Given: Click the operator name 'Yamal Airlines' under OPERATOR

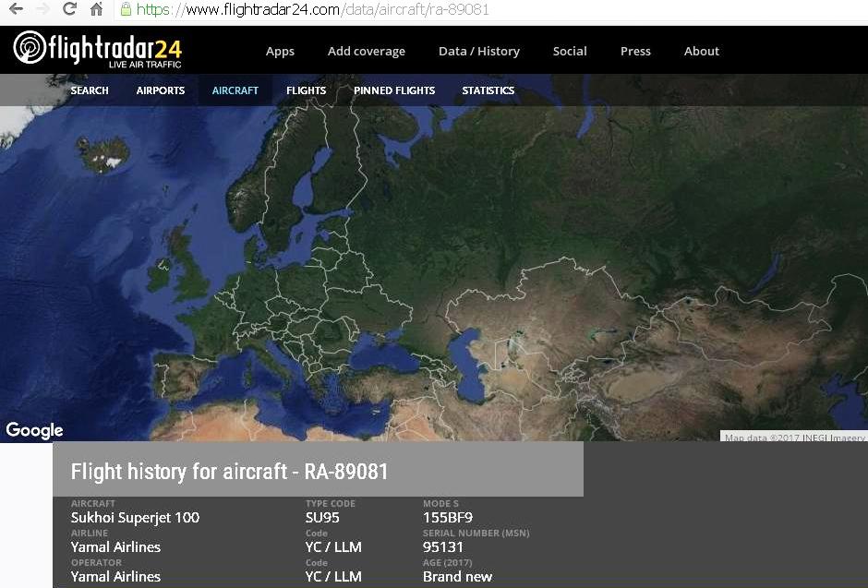Looking at the screenshot, I should (115, 576).
